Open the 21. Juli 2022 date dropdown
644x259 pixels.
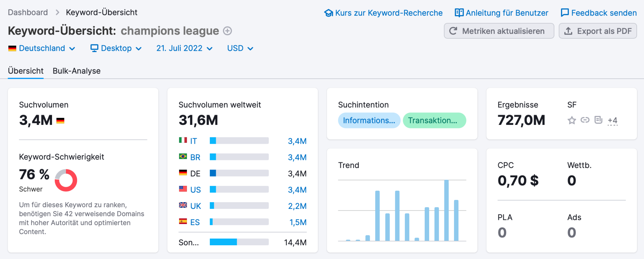[184, 48]
